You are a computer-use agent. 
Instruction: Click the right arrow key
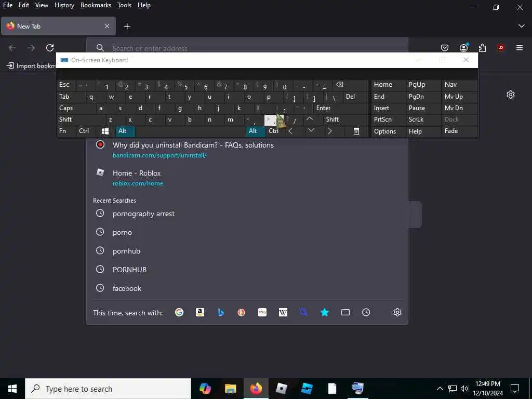click(x=330, y=131)
